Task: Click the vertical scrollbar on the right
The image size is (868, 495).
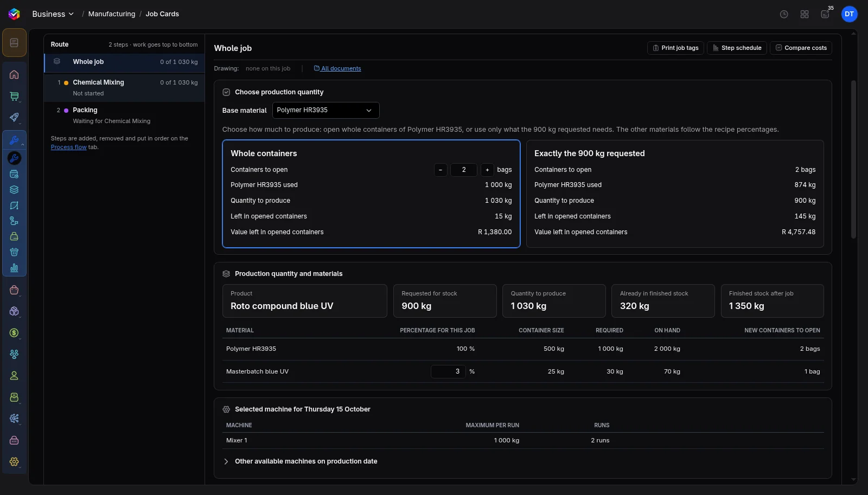Action: [853, 159]
